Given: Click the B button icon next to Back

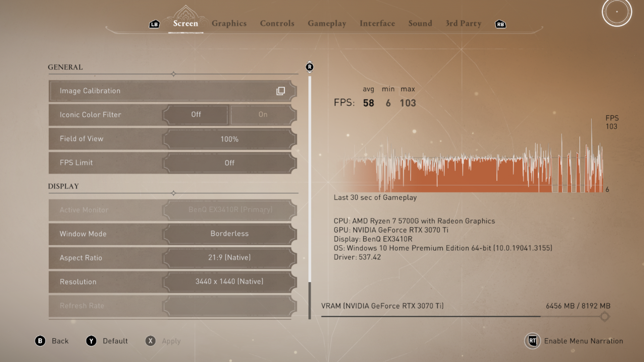Looking at the screenshot, I should (x=41, y=341).
